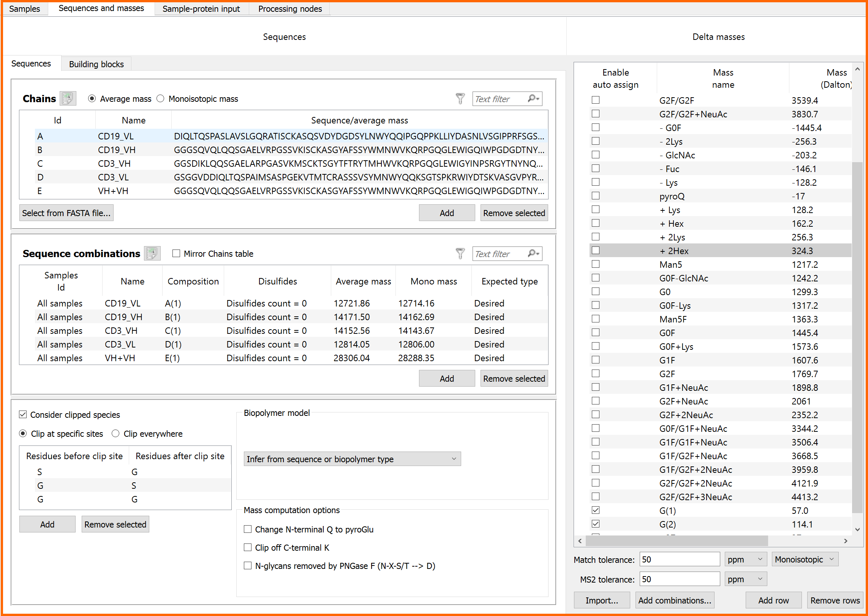Viewport: 868px width, 616px height.
Task: Click the search magnifier in Sequence combinations filter
Action: (x=533, y=253)
